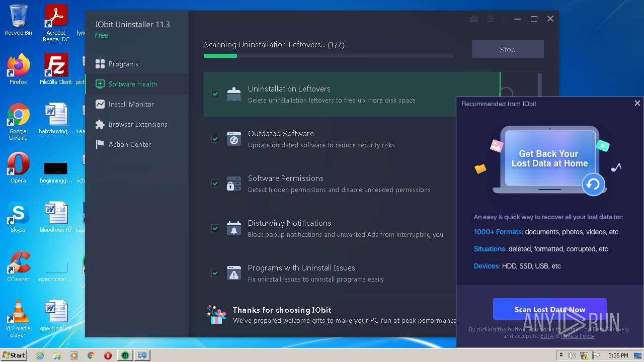This screenshot has width=644, height=362.
Task: Select bloodteen.rtf on the desktop
Action: tap(56, 217)
